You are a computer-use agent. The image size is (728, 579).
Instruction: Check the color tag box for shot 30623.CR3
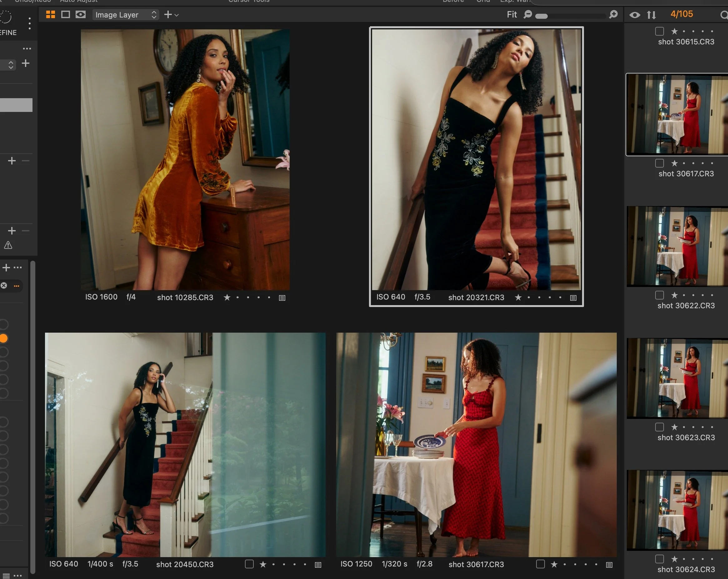tap(660, 427)
